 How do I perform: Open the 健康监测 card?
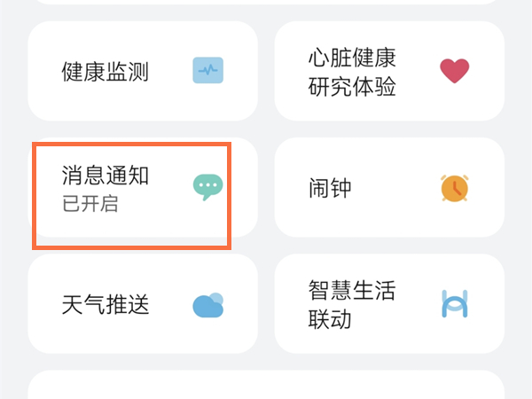142,71
